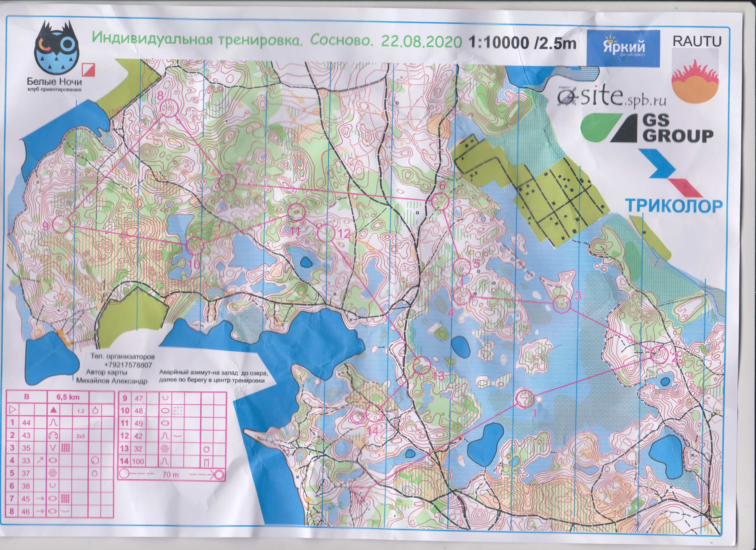
Task: Click the code '44' in control 1 row
Action: [26, 423]
